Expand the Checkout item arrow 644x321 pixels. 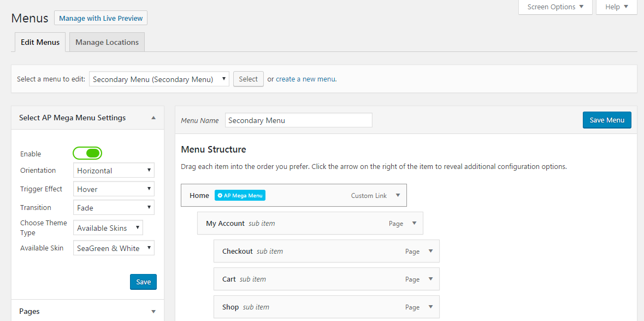pos(430,251)
